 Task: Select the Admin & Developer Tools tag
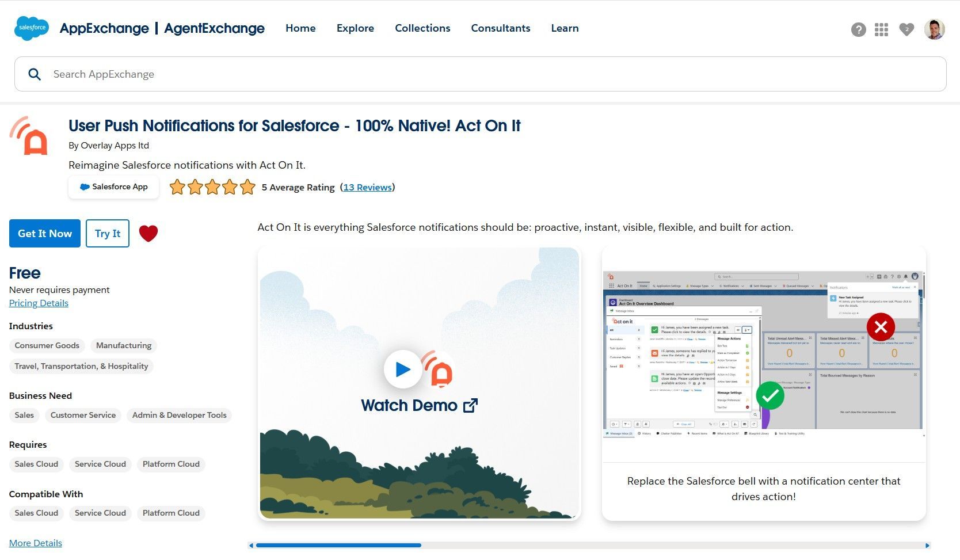click(x=180, y=415)
